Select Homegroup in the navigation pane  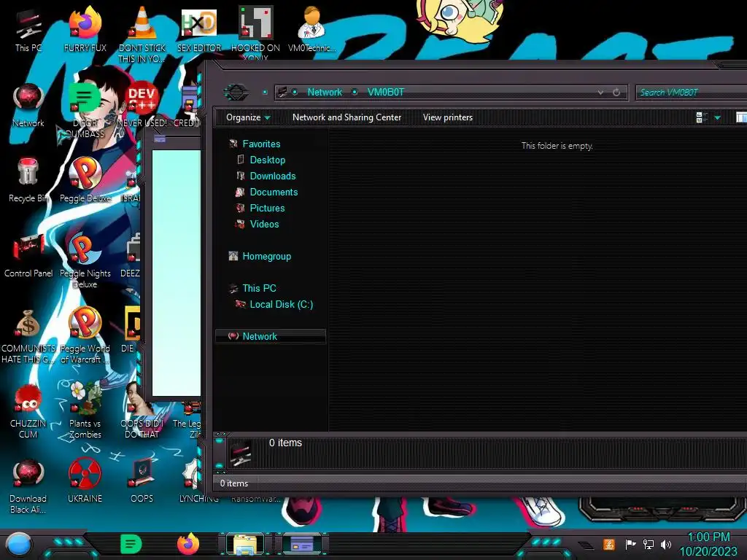(x=266, y=256)
